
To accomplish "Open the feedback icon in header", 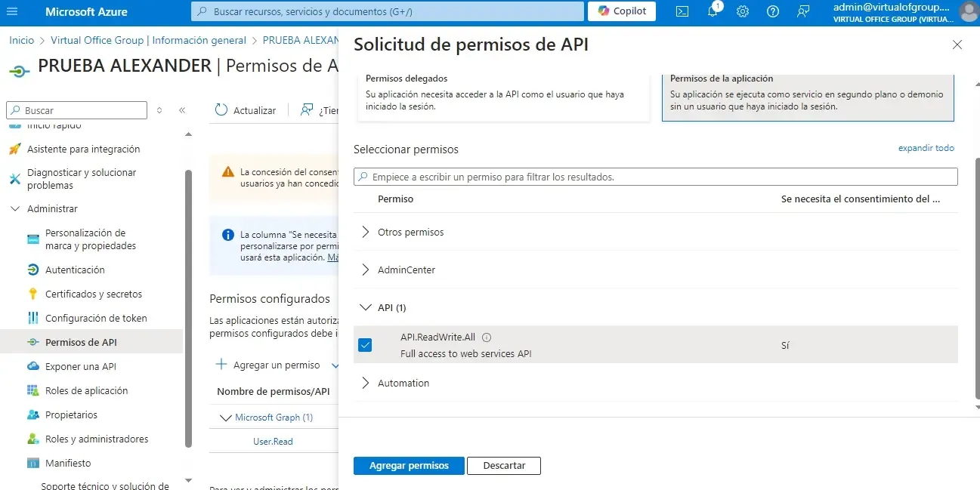I will 803,11.
